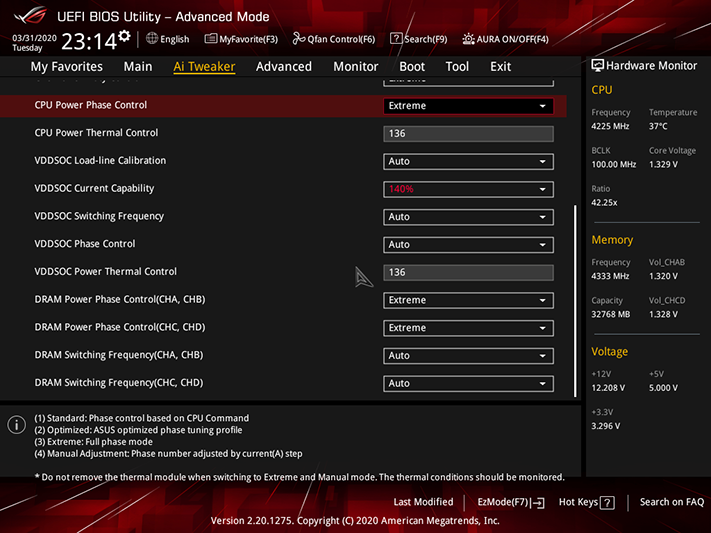Screen dimensions: 711x533
Task: Click the CPU temperature 37°C value
Action: click(x=658, y=126)
